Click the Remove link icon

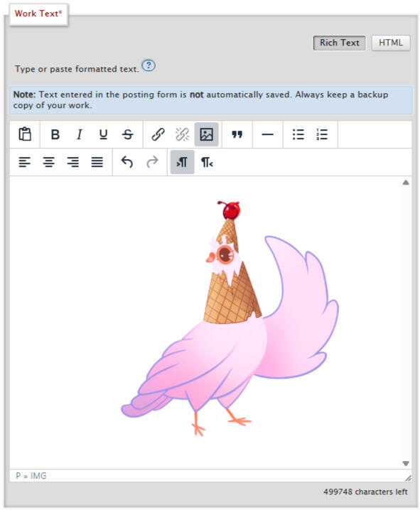pyautogui.click(x=182, y=134)
